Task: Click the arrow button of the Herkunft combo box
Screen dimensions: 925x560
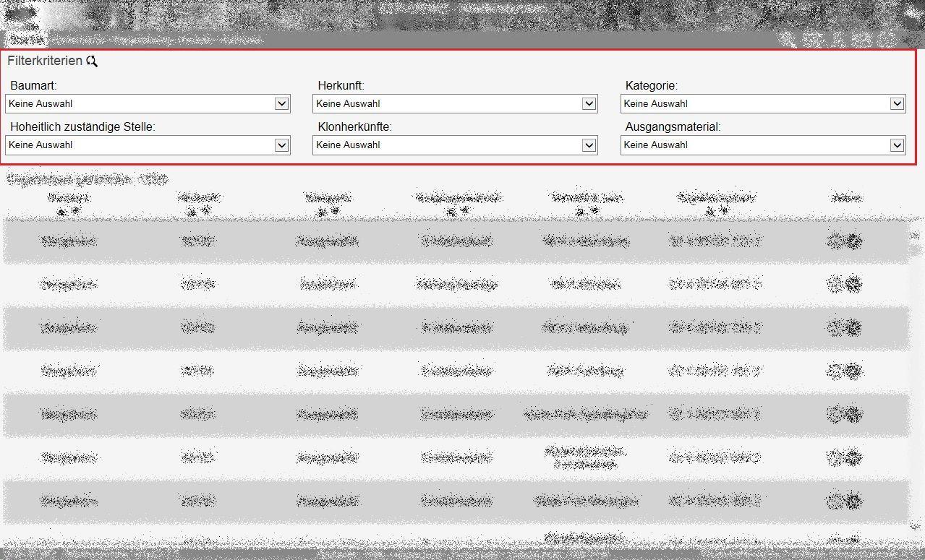Action: (x=589, y=103)
